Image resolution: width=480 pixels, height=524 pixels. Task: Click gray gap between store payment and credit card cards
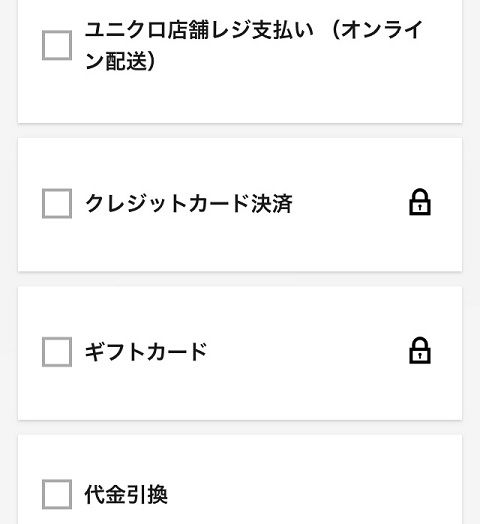click(240, 131)
